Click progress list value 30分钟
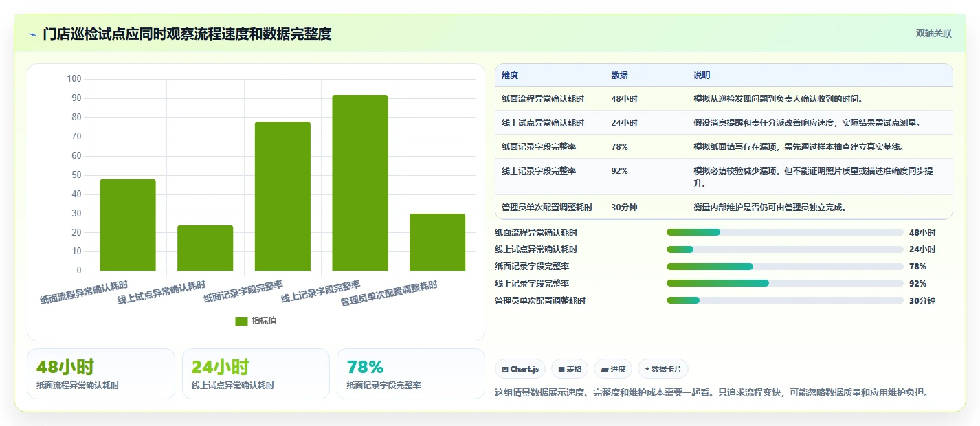The width and height of the screenshot is (980, 426). pos(922,300)
